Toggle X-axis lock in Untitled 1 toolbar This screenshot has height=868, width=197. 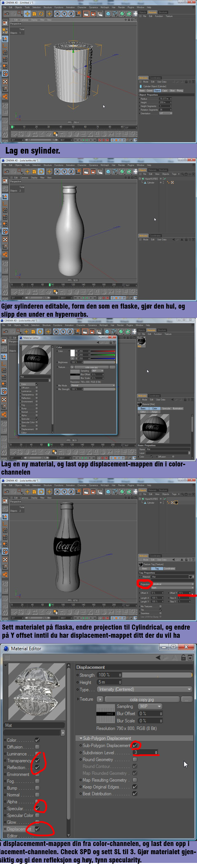57,14
